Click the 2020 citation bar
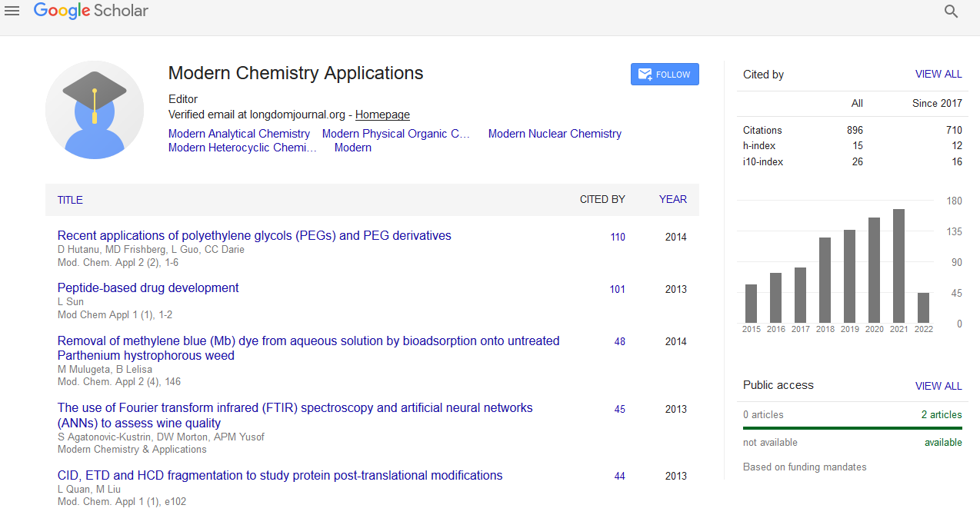This screenshot has height=515, width=980. point(874,270)
